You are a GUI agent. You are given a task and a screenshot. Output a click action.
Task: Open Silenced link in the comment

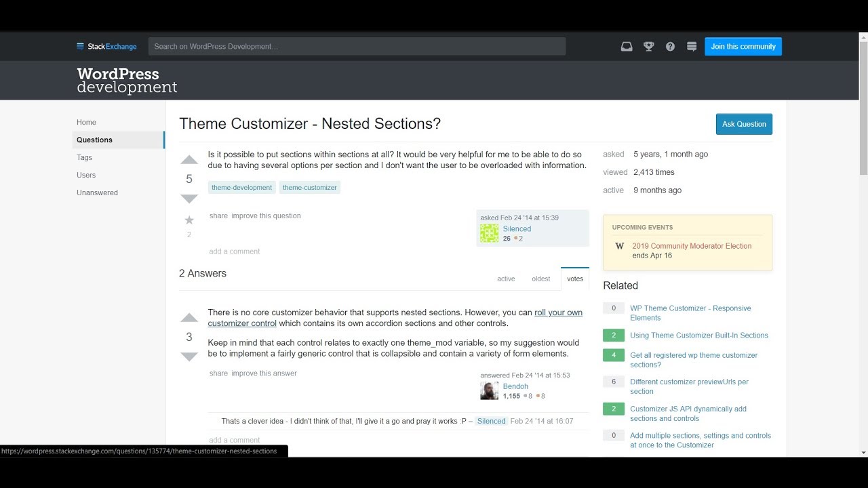pyautogui.click(x=491, y=421)
